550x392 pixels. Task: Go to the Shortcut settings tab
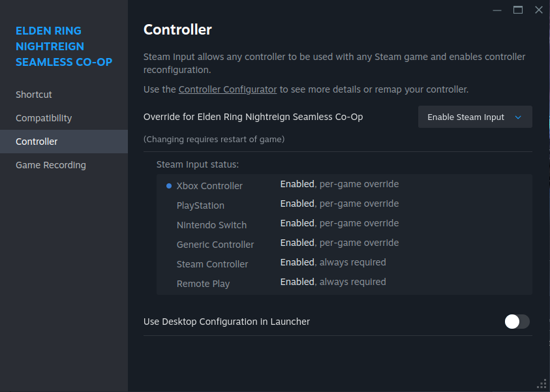[x=34, y=95]
